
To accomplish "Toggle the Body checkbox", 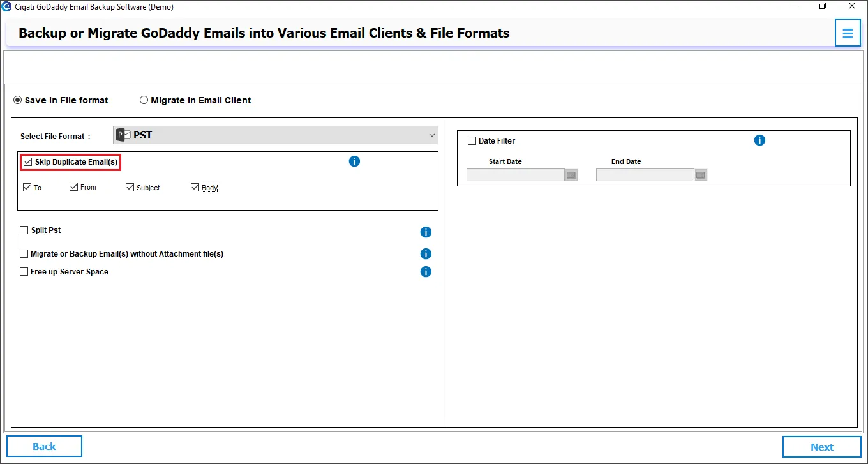I will click(195, 188).
